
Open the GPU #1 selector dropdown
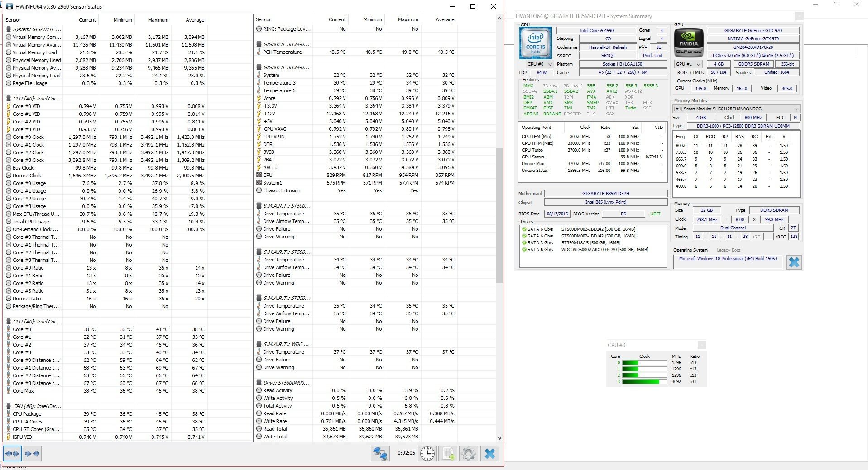click(688, 64)
